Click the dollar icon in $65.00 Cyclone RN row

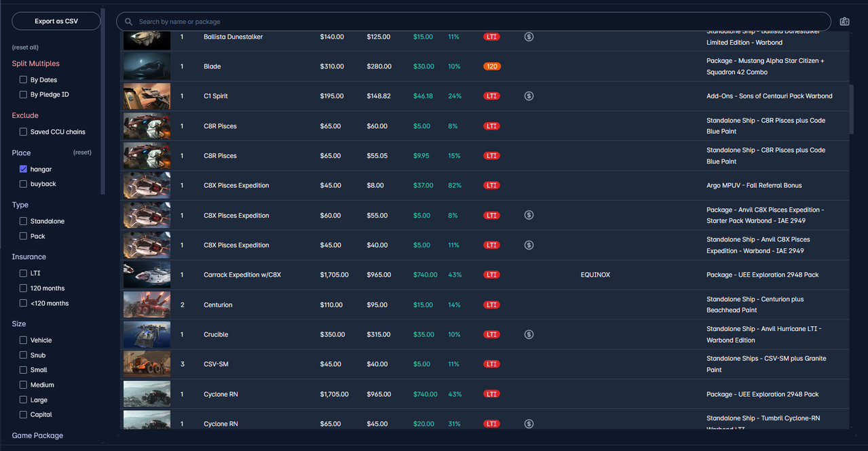pyautogui.click(x=529, y=424)
